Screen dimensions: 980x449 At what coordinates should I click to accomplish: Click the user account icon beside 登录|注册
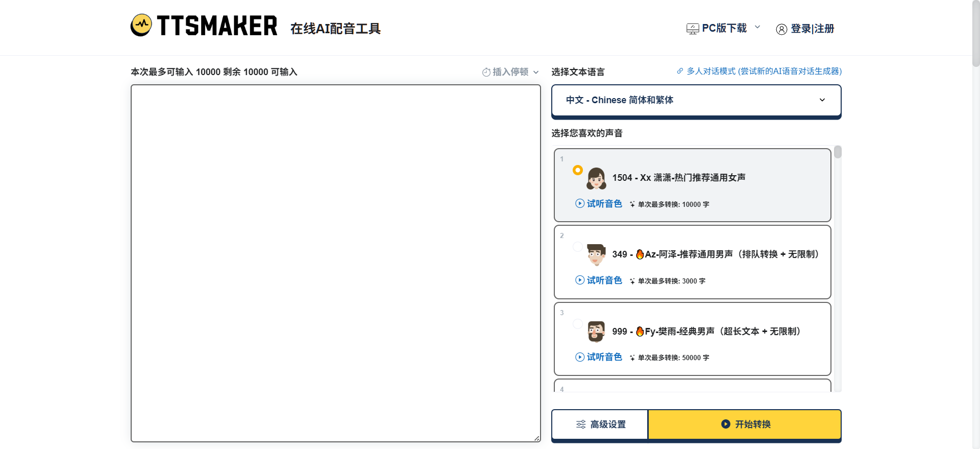click(781, 29)
